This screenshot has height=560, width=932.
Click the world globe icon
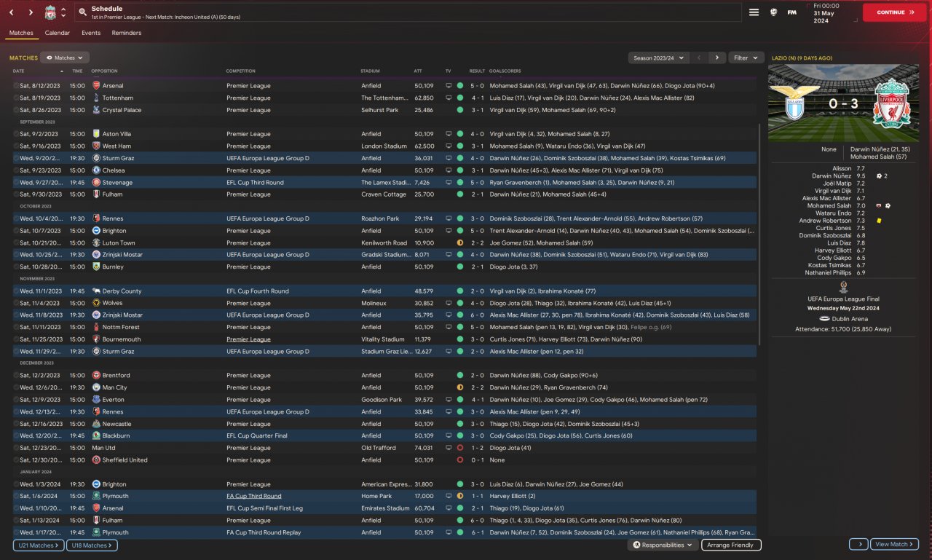click(x=773, y=12)
